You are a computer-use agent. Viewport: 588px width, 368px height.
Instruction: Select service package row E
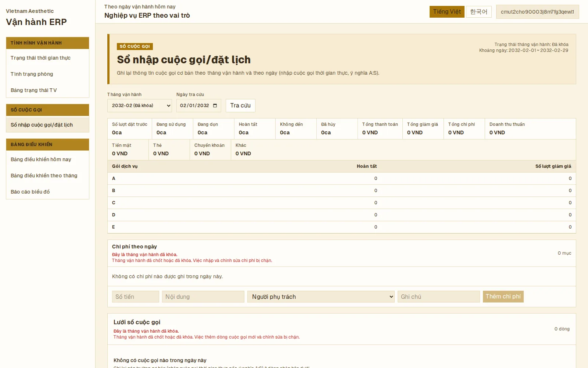point(342,227)
